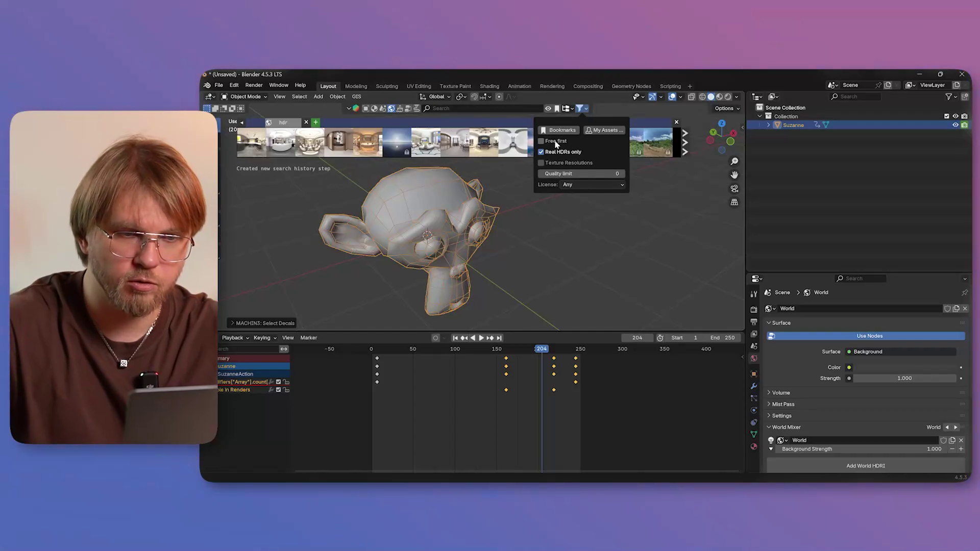Enable the Free first checkbox
Image resolution: width=980 pixels, height=551 pixels.
541,141
